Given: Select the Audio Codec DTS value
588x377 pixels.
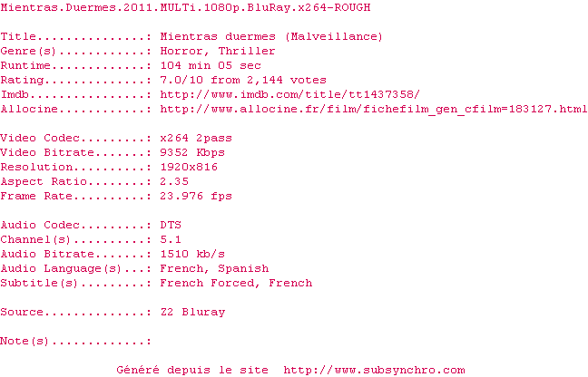Looking at the screenshot, I should 171,225.
